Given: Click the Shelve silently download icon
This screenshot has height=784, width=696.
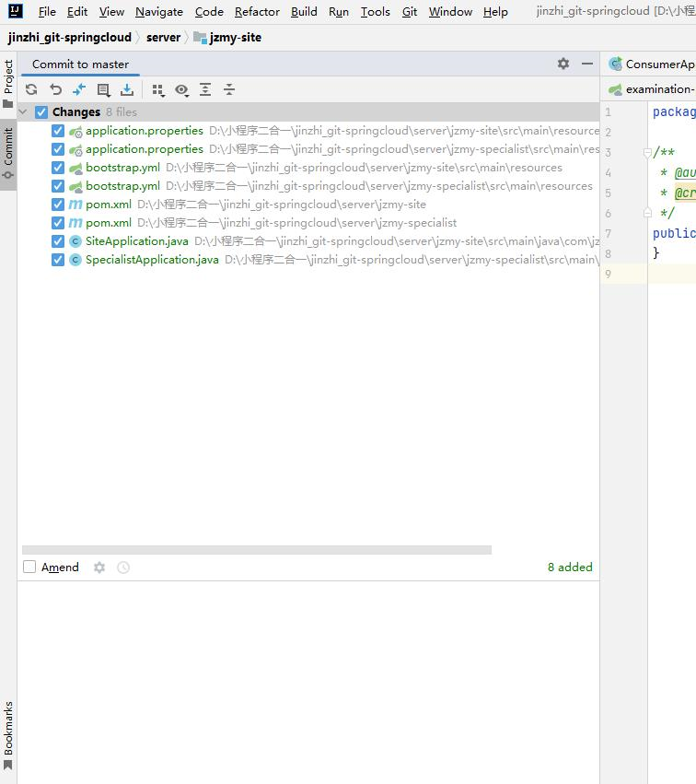Looking at the screenshot, I should coord(127,89).
